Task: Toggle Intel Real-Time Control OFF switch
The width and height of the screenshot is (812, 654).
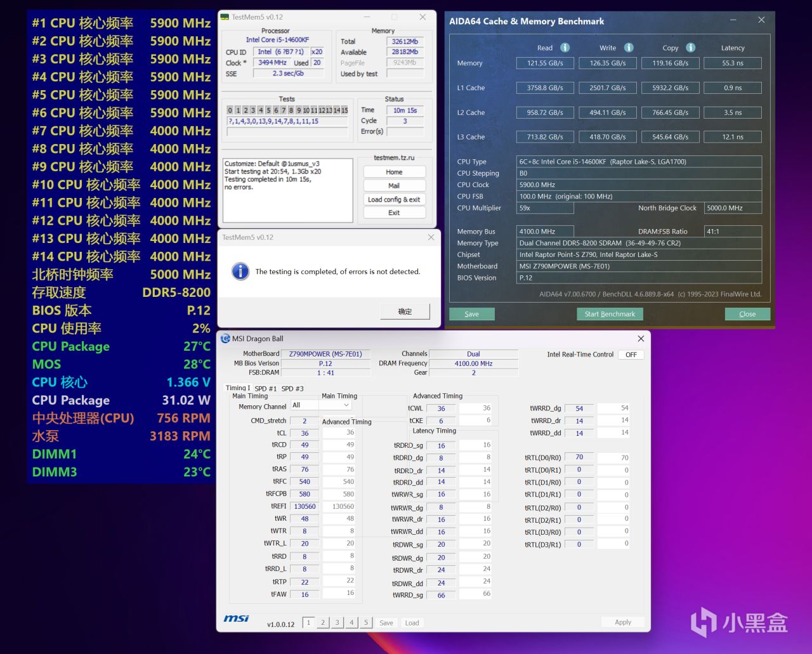Action: click(631, 355)
